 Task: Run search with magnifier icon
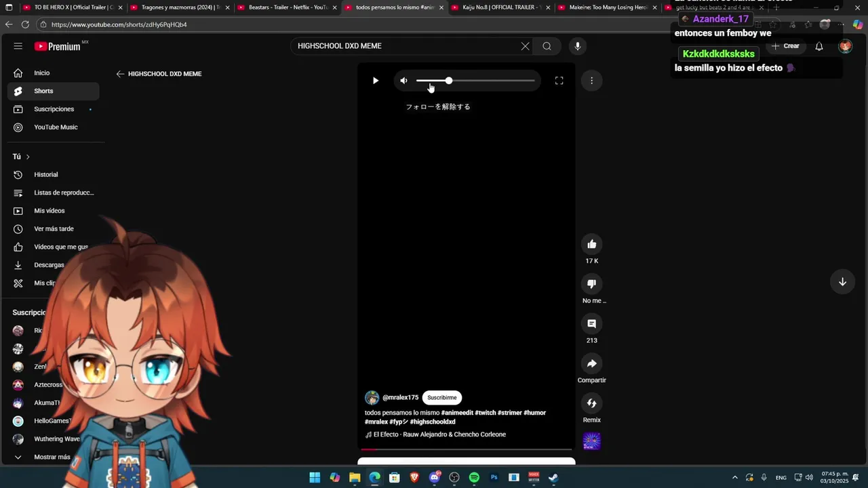point(547,46)
